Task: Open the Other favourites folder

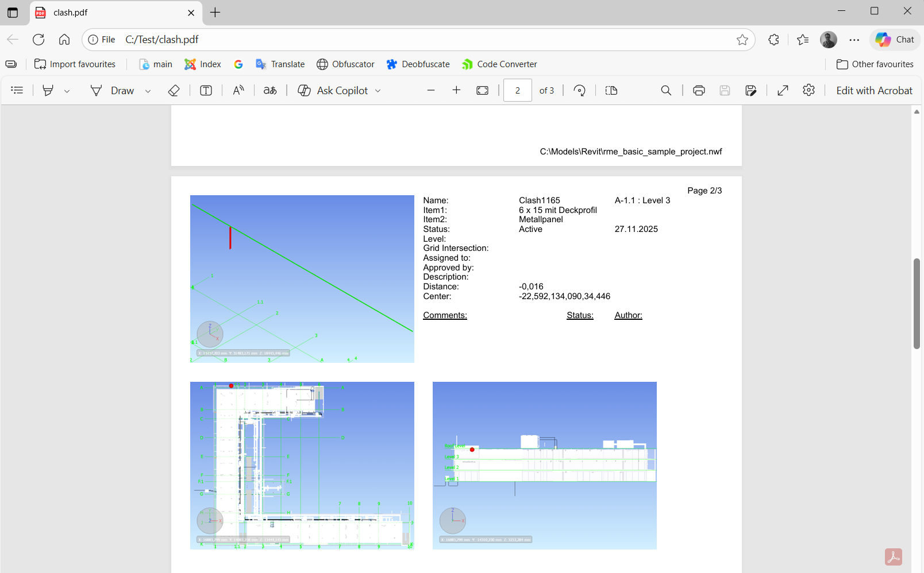Action: tap(875, 64)
